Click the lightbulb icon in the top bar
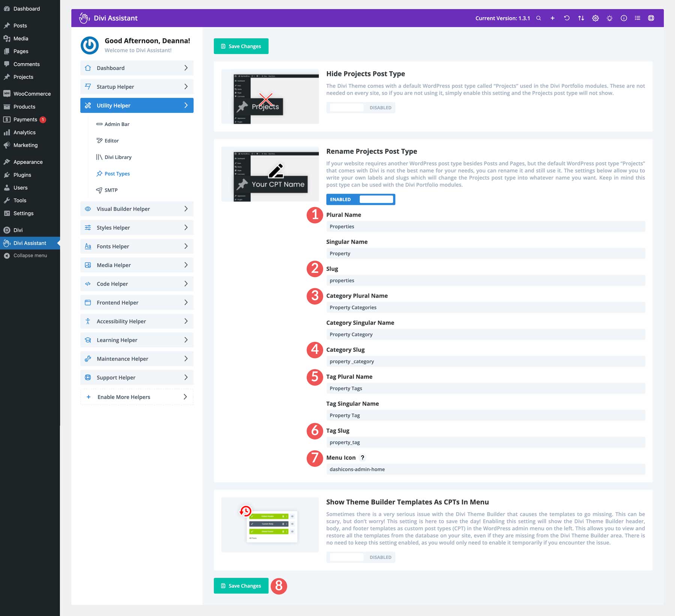 pos(610,18)
